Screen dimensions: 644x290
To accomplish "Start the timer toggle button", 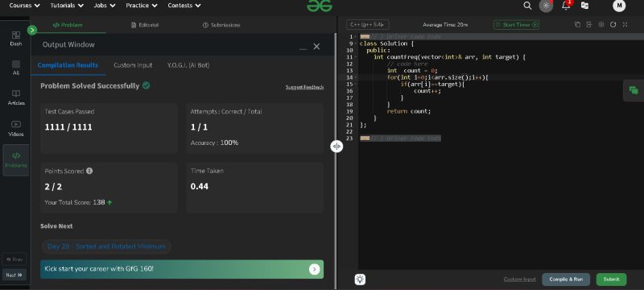I will pos(516,25).
